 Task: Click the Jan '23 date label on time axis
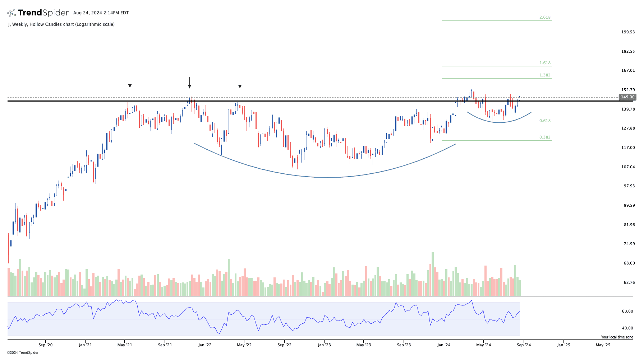(324, 345)
